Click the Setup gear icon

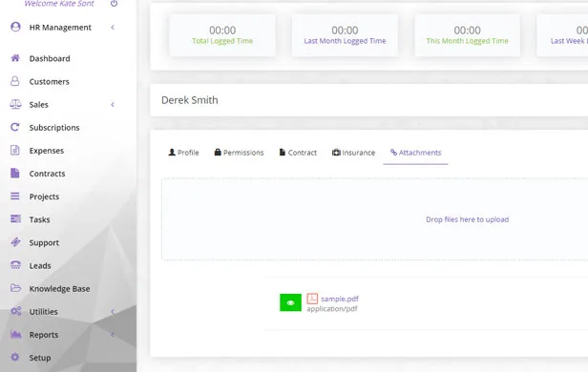coord(15,357)
